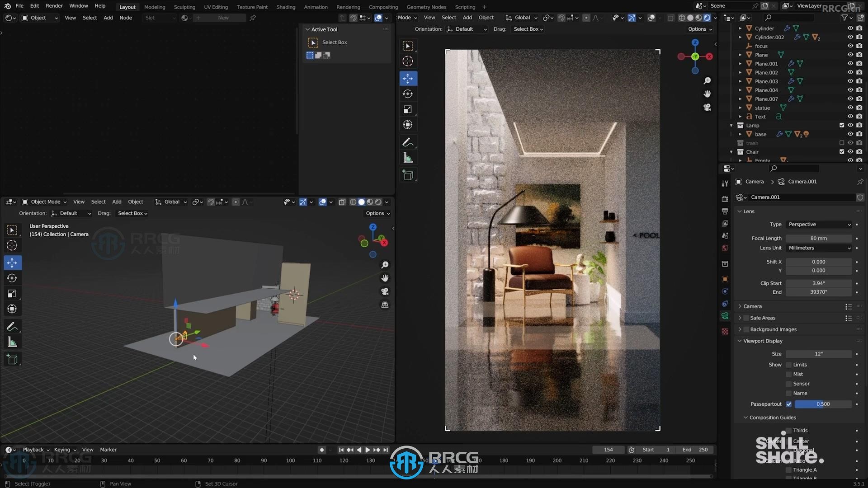Open the Object Mode dropdown in left viewport
Image resolution: width=868 pixels, height=488 pixels.
pyautogui.click(x=44, y=202)
